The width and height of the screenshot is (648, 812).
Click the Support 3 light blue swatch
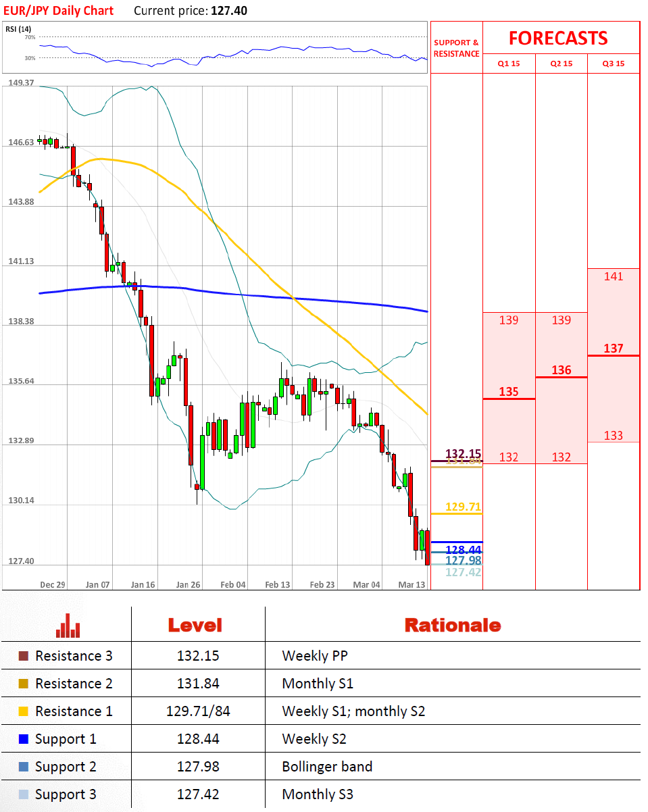pyautogui.click(x=24, y=794)
